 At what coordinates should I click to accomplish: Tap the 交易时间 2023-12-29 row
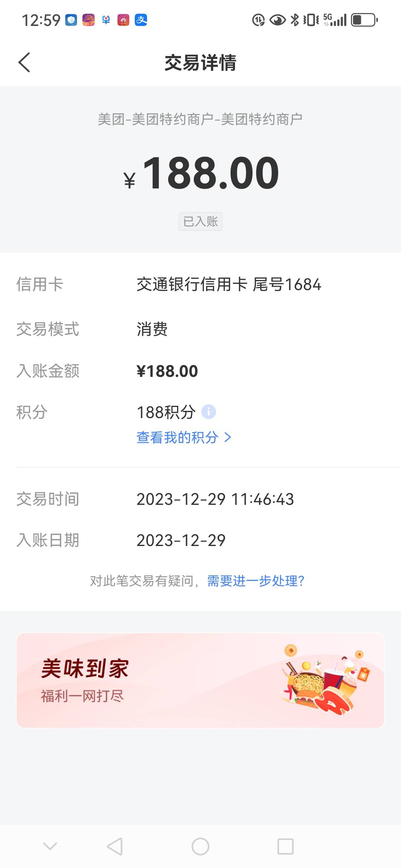200,499
